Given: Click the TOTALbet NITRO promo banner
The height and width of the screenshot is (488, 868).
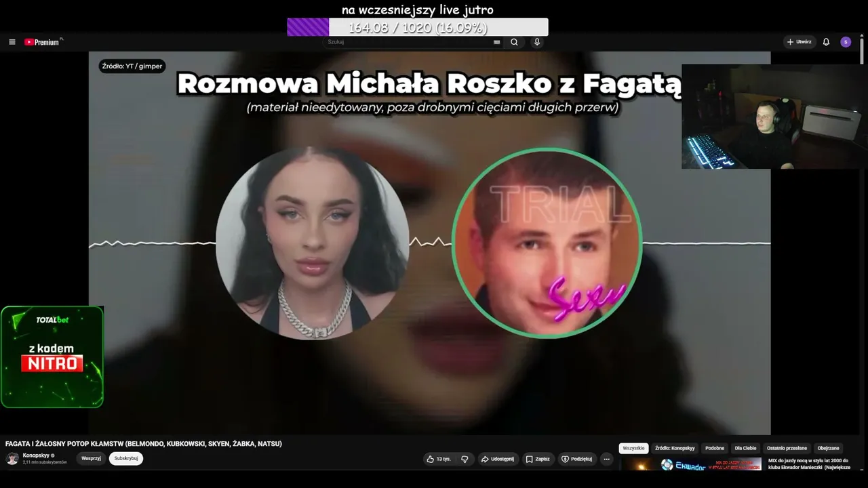Looking at the screenshot, I should tap(52, 357).
